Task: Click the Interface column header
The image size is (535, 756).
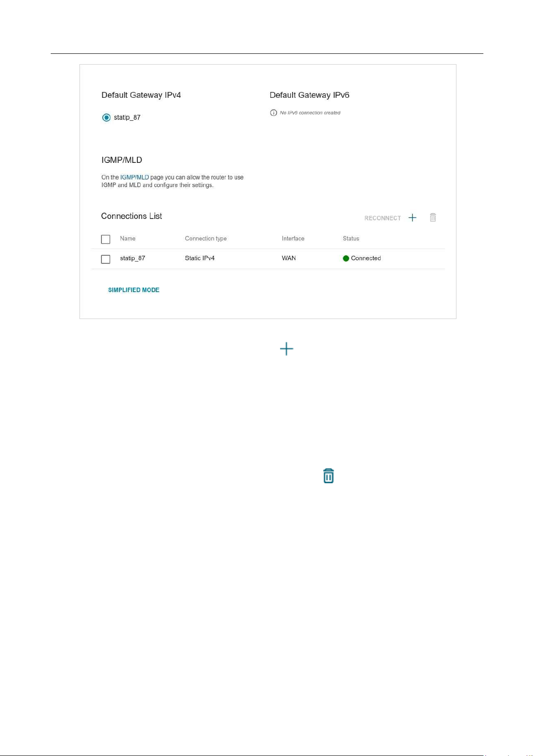Action: point(293,238)
